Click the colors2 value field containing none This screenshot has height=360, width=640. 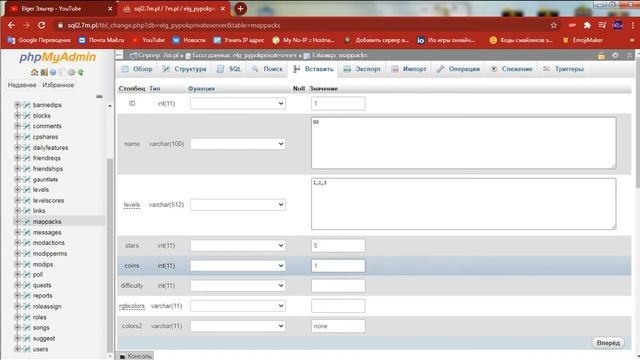tap(338, 326)
